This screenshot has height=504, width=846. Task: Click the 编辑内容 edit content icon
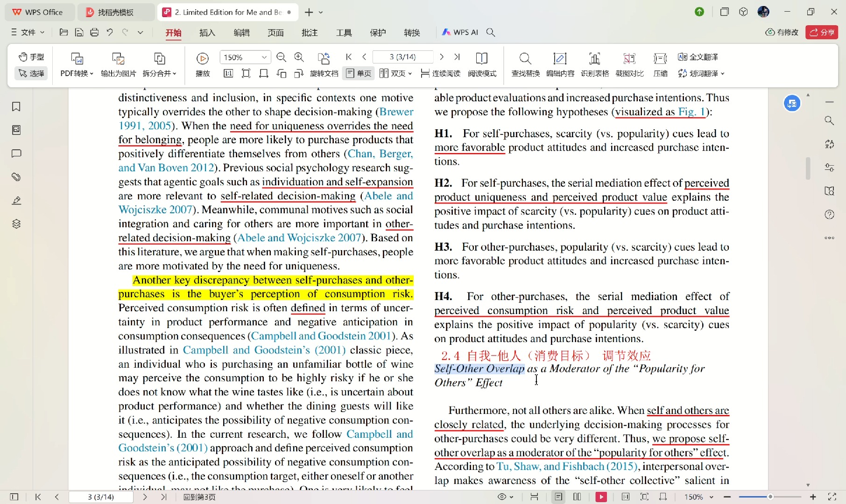click(x=560, y=58)
